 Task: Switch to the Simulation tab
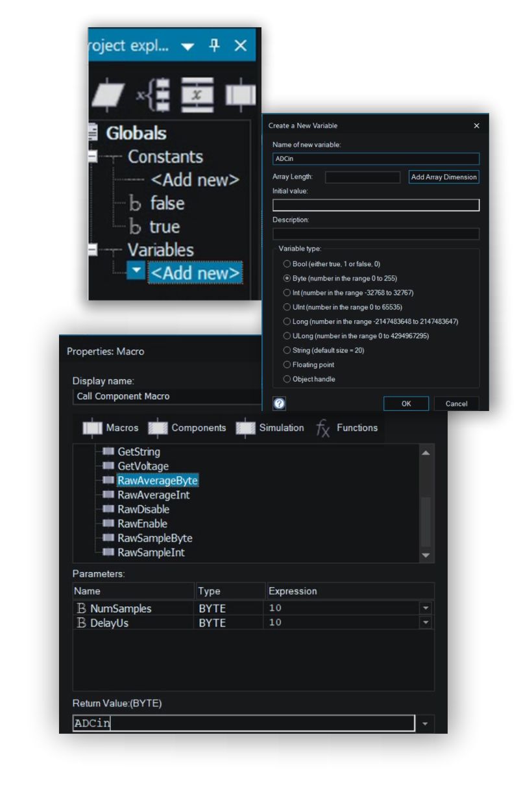pyautogui.click(x=270, y=428)
